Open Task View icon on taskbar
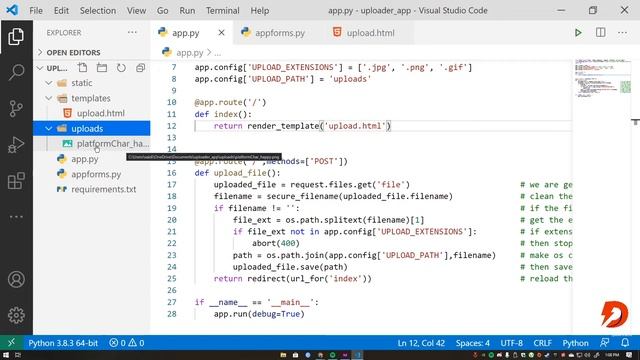 (18, 355)
